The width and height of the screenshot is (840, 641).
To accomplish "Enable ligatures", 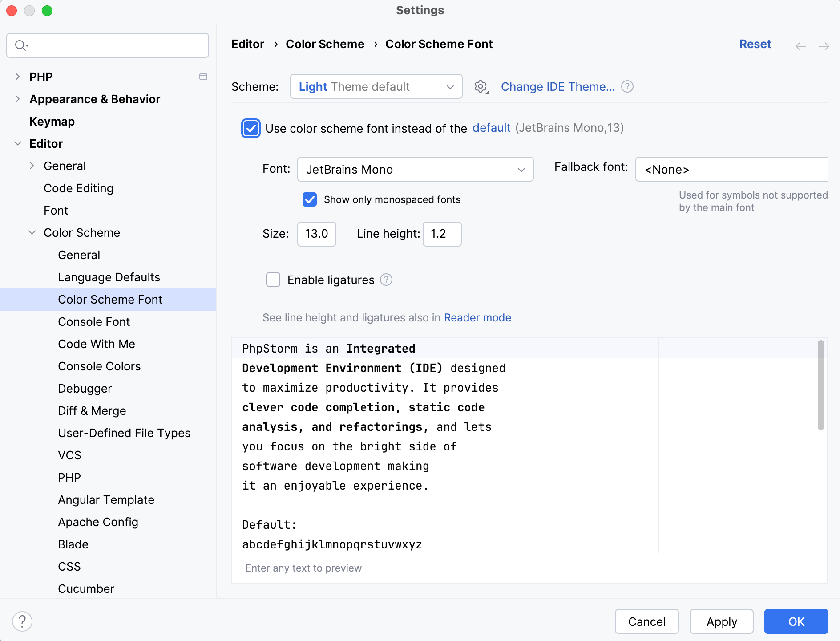I will point(273,280).
